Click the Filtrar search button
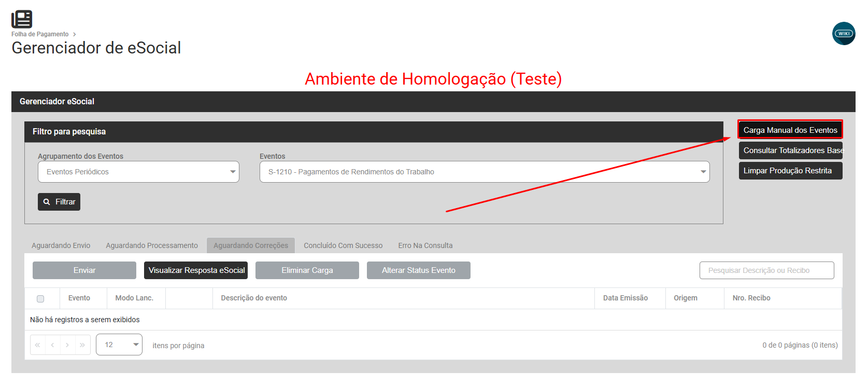This screenshot has height=385, width=868. point(59,202)
